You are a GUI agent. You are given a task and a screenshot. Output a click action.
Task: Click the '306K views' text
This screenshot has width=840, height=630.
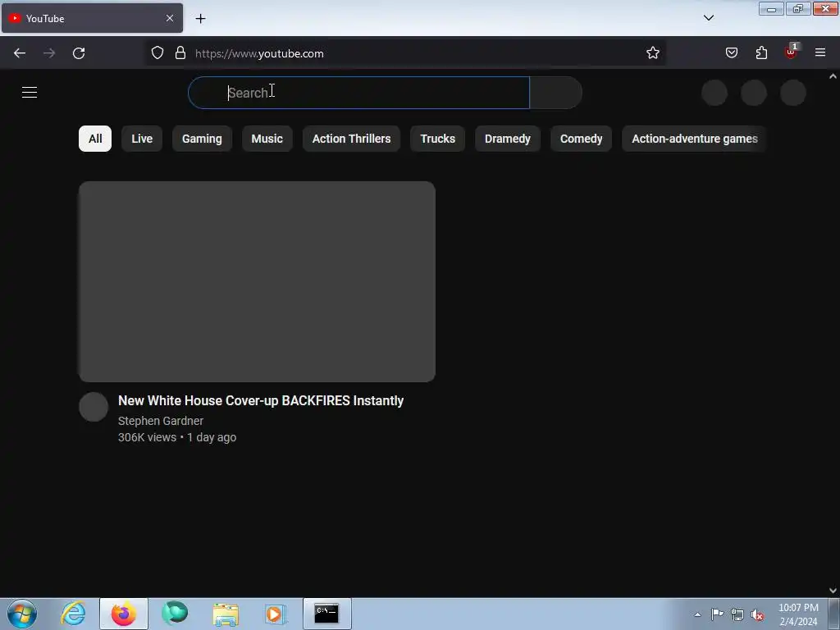coord(148,437)
